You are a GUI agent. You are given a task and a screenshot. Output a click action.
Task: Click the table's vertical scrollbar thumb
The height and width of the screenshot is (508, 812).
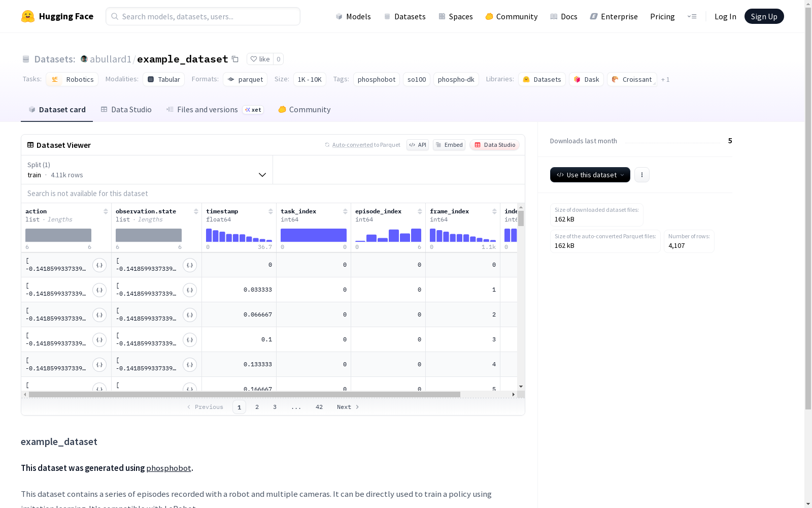pos(521,218)
